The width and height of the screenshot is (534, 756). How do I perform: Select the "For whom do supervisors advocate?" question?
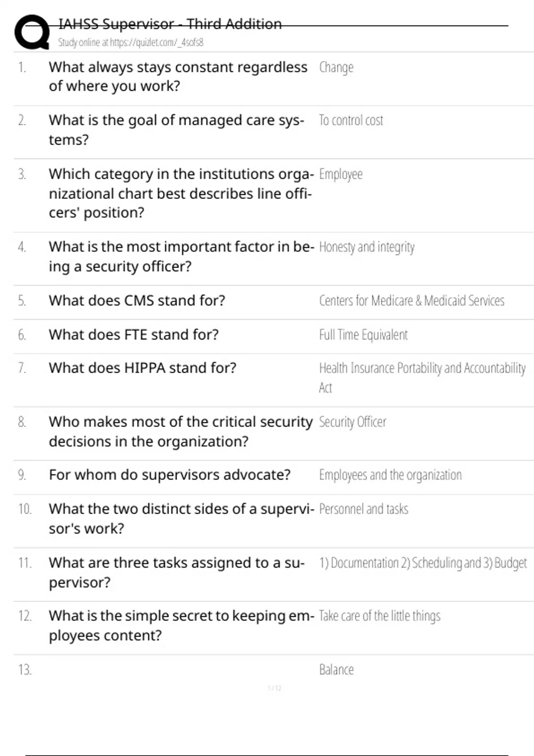pos(170,475)
